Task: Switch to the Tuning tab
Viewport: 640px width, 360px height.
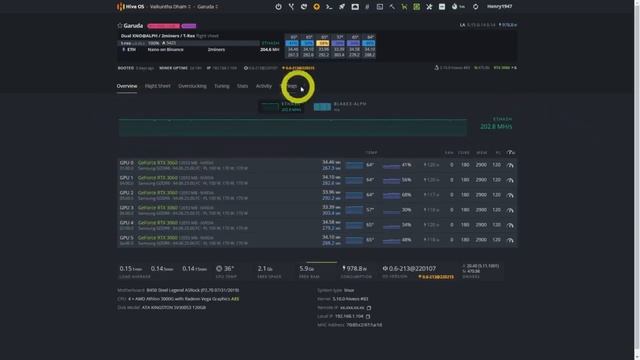Action: (222, 86)
